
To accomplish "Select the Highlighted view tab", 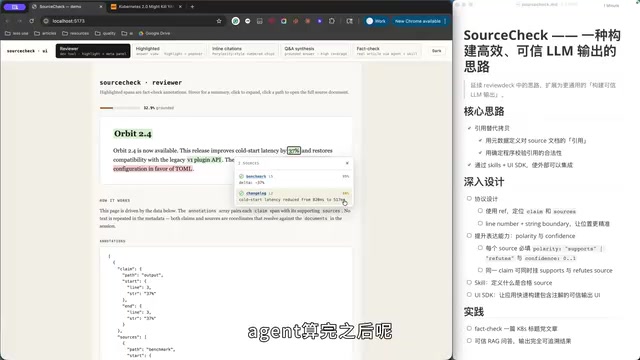I will [169, 51].
